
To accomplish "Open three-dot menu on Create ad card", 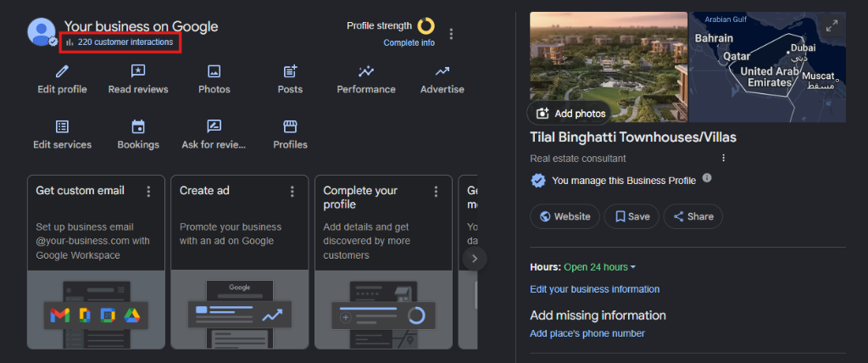I will [292, 191].
